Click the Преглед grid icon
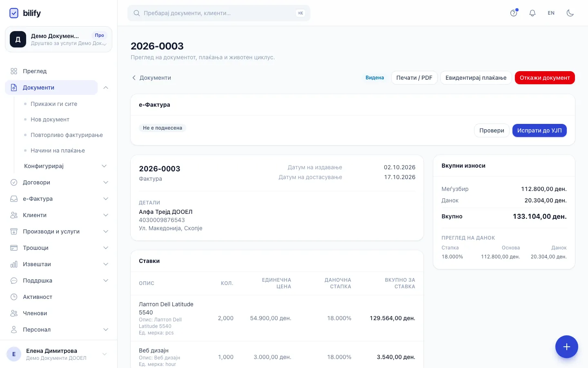This screenshot has width=588, height=368. coord(14,71)
